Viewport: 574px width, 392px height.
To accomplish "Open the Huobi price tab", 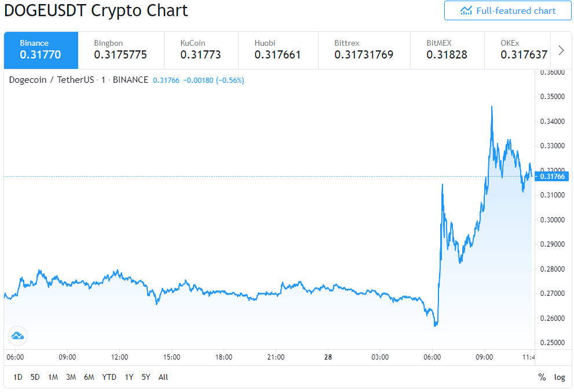I will tap(278, 50).
